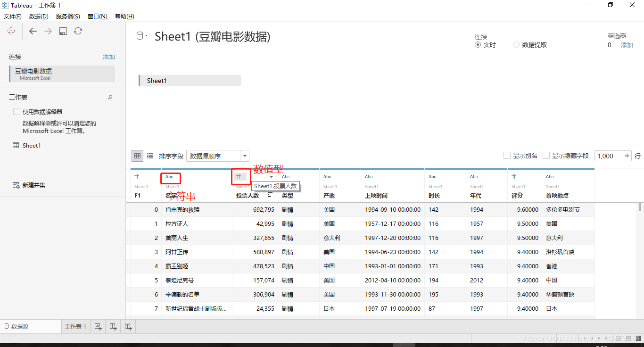Viewport: 644px width, 347px height.
Task: Click the cell 华盛顿首映
Action: pos(560,294)
